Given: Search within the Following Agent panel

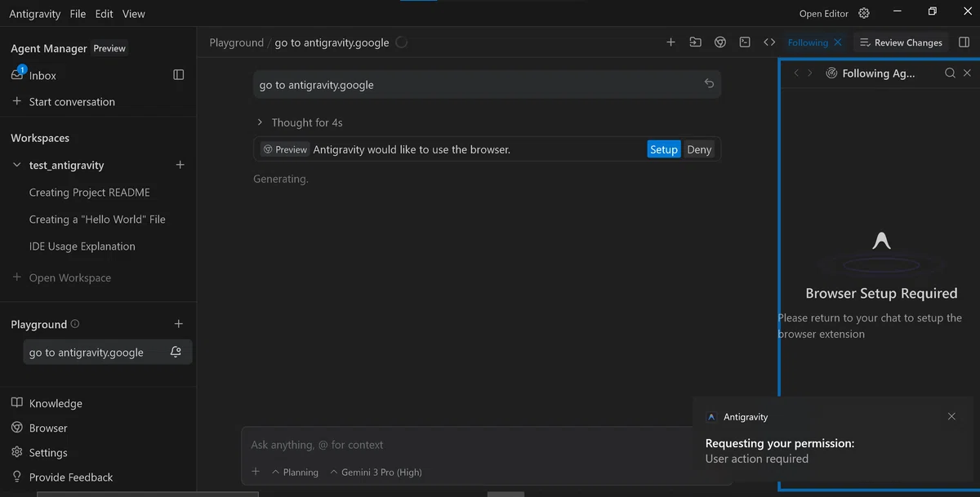Looking at the screenshot, I should pyautogui.click(x=950, y=73).
